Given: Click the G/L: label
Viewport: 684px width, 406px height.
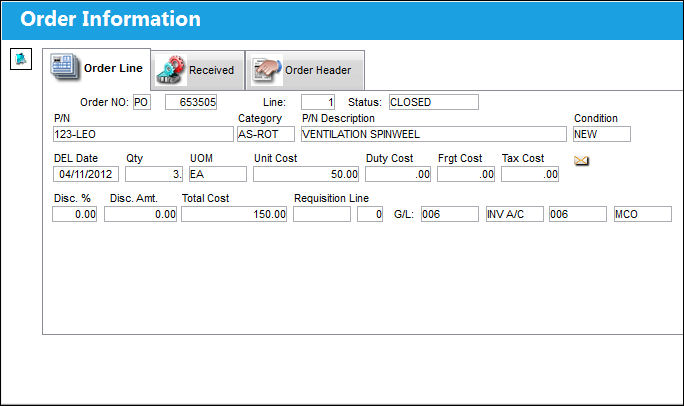Looking at the screenshot, I should (x=404, y=214).
